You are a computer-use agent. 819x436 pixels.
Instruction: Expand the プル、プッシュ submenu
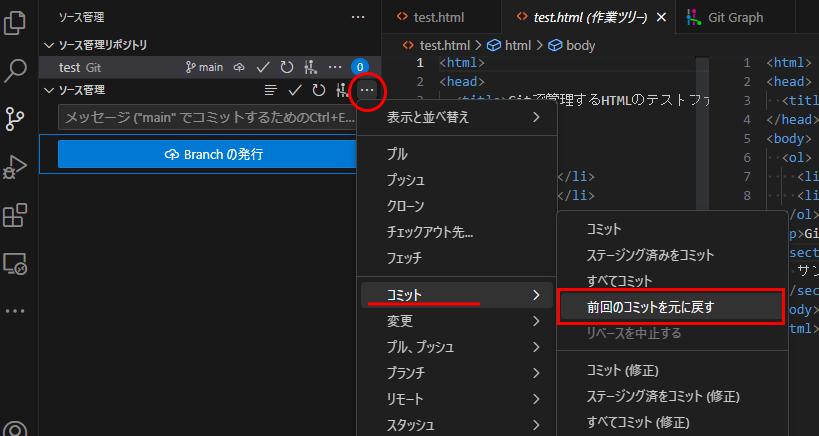(x=457, y=347)
